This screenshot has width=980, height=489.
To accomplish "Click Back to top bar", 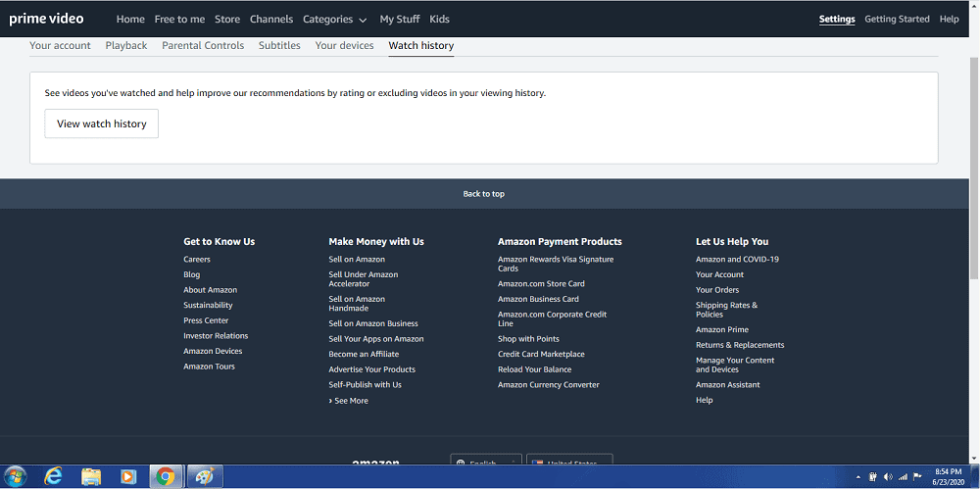I will click(x=484, y=194).
